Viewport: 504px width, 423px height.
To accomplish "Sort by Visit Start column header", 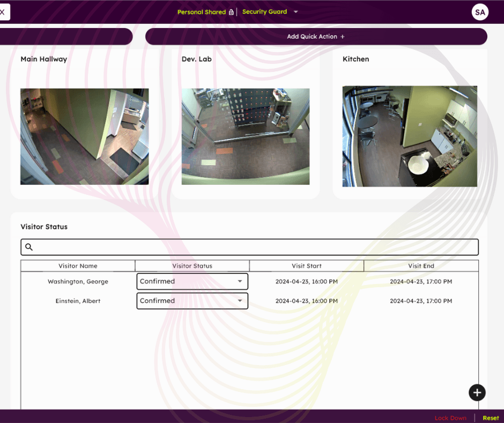I will coord(306,266).
